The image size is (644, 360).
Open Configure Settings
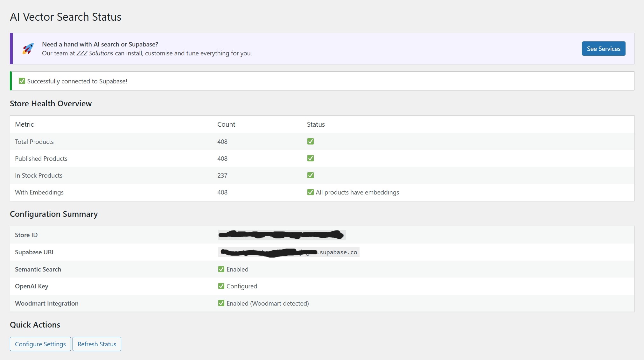coord(40,344)
